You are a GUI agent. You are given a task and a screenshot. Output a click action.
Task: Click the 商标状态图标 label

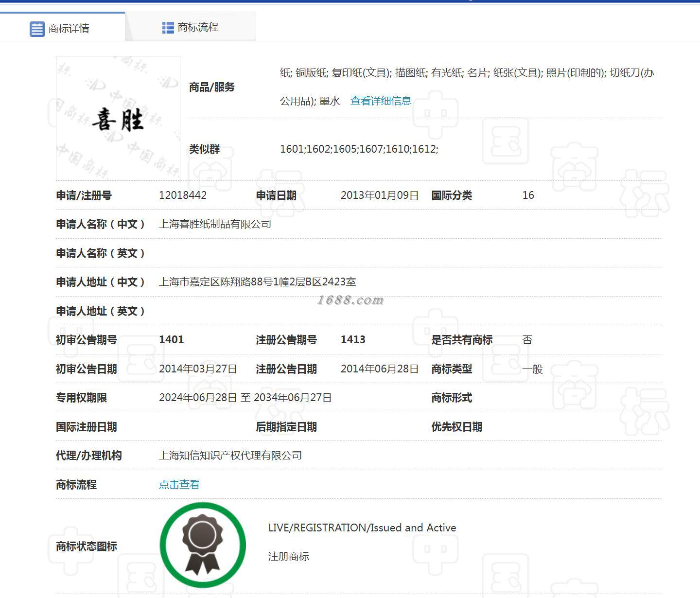pyautogui.click(x=87, y=546)
